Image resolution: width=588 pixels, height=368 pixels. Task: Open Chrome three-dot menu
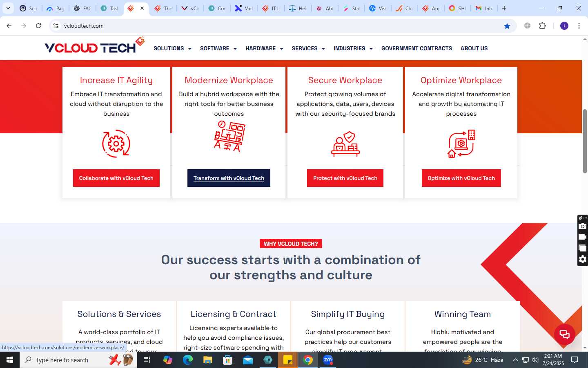coord(579,26)
